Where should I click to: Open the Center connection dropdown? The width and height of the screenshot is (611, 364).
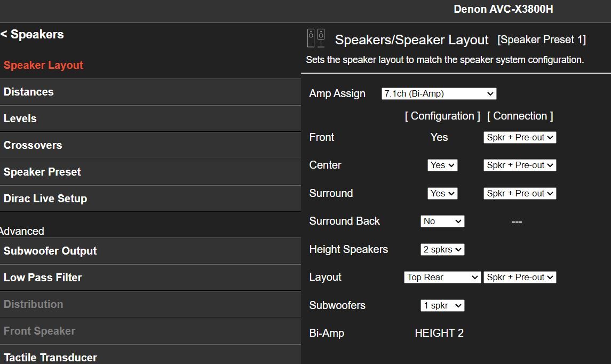(x=520, y=165)
